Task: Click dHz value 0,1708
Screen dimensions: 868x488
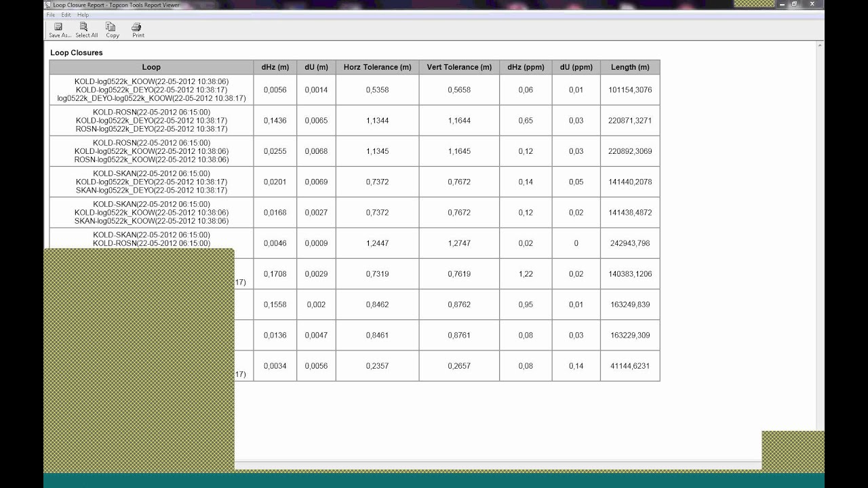Action: (x=275, y=274)
